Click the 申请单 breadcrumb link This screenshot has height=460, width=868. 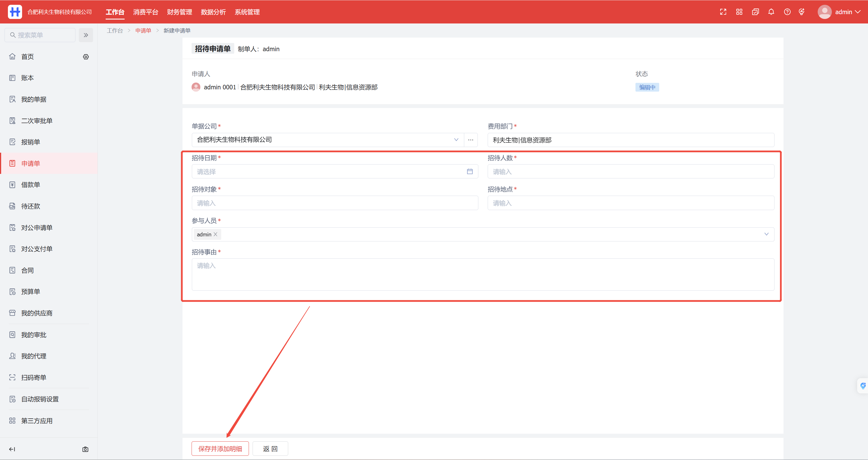tap(143, 31)
